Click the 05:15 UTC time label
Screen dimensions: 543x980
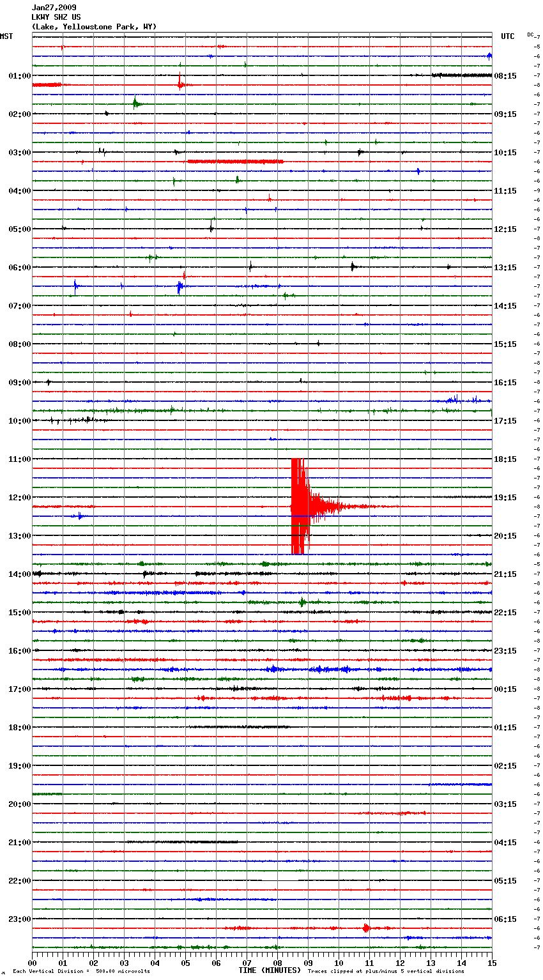pyautogui.click(x=505, y=881)
